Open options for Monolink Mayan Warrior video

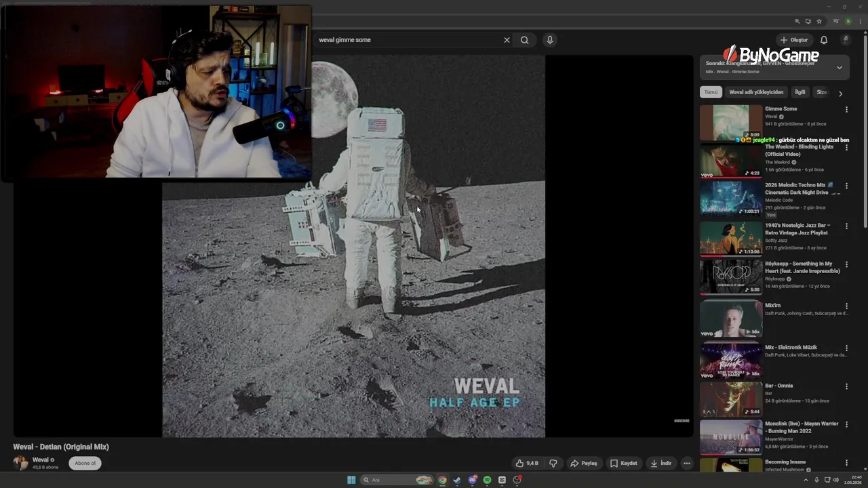846,424
